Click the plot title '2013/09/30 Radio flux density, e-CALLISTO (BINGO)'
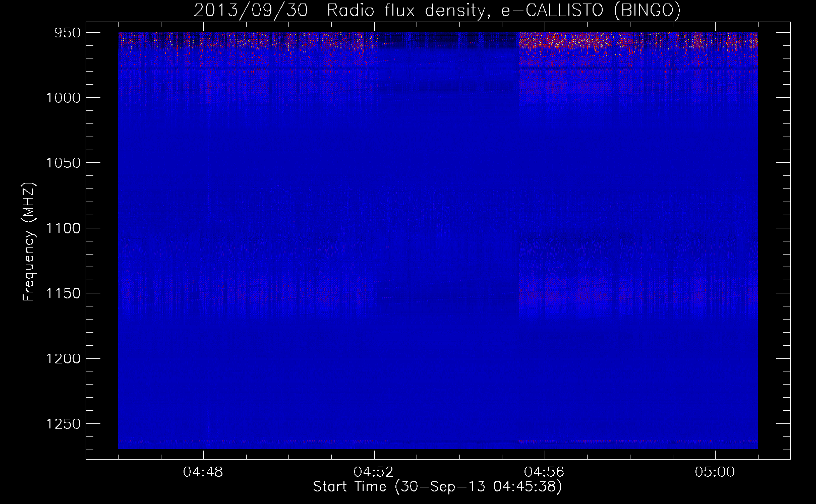The image size is (816, 504). click(x=437, y=10)
